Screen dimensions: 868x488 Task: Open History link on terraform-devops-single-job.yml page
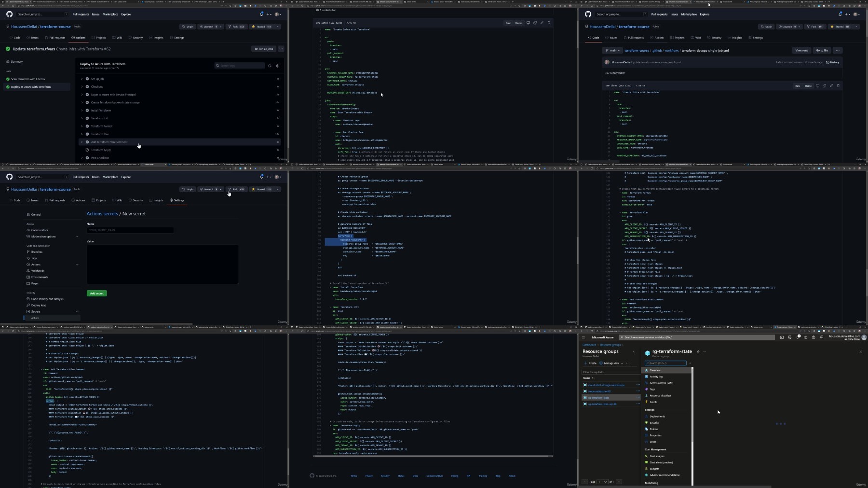point(833,62)
